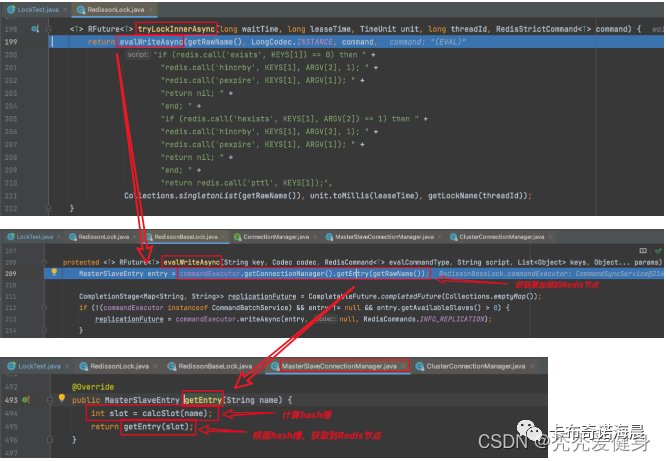Image resolution: width=666 pixels, height=461 pixels.
Task: Open ClusterConnectionManager.java tab in bottom editor
Action: 471,366
